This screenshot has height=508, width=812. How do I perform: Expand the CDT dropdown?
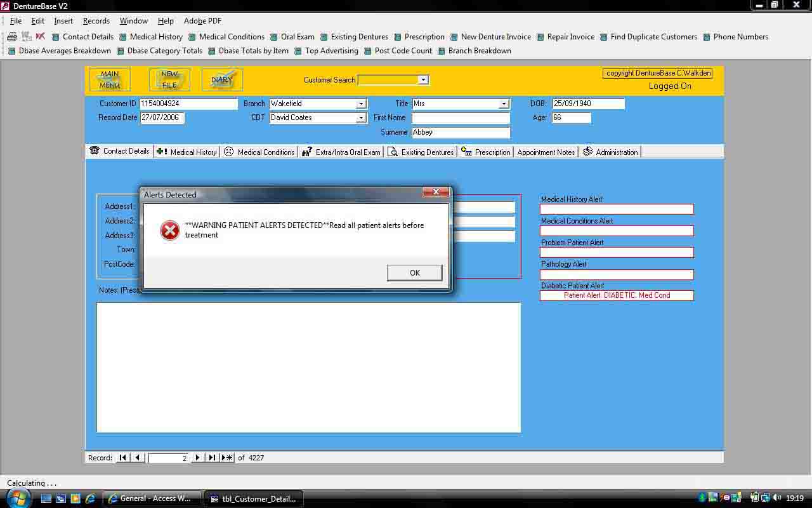[361, 117]
